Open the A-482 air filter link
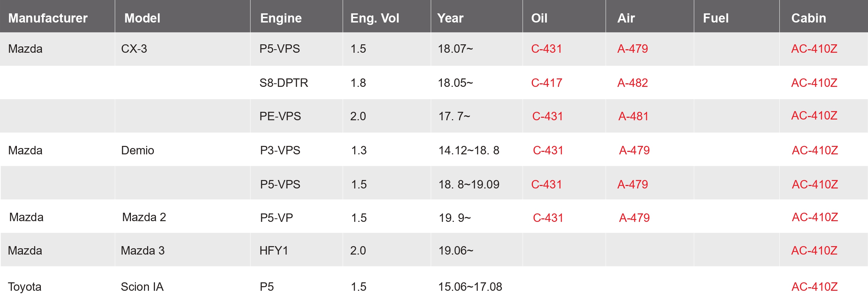 633,83
